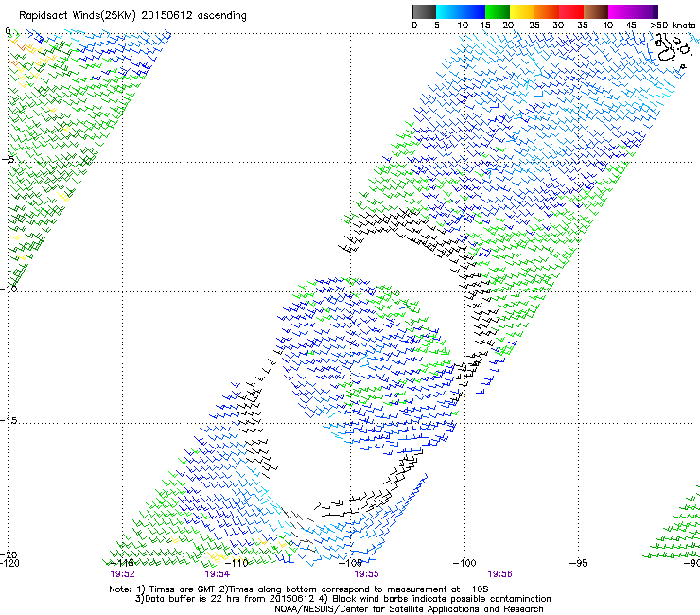
Task: Click the '>50 knots' legend label
Action: pos(673,26)
